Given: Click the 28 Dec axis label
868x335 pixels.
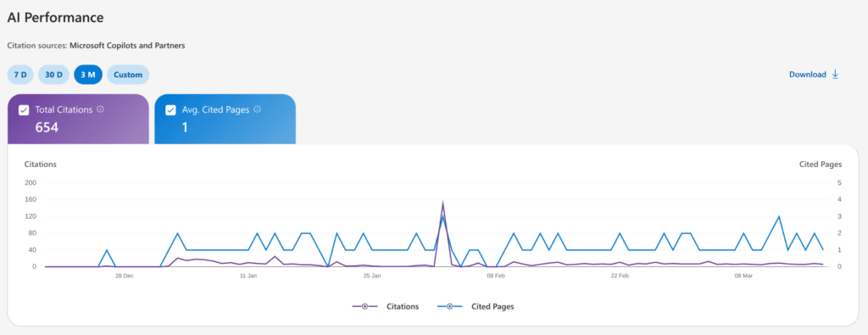Looking at the screenshot, I should tap(124, 275).
